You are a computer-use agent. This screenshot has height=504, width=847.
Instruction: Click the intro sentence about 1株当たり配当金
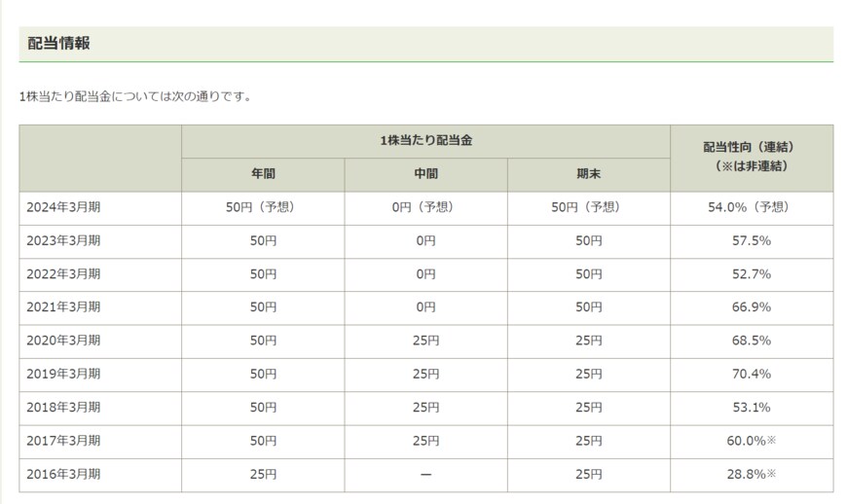pos(135,96)
